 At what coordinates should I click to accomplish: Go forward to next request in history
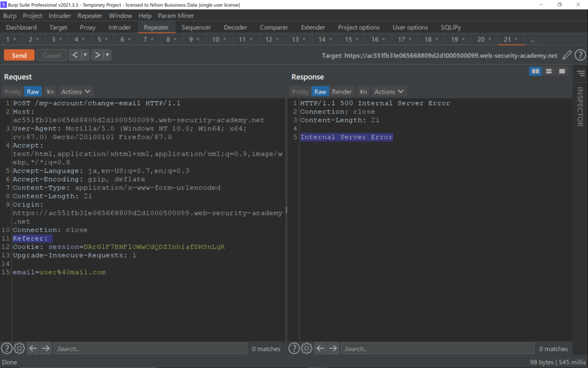point(97,55)
